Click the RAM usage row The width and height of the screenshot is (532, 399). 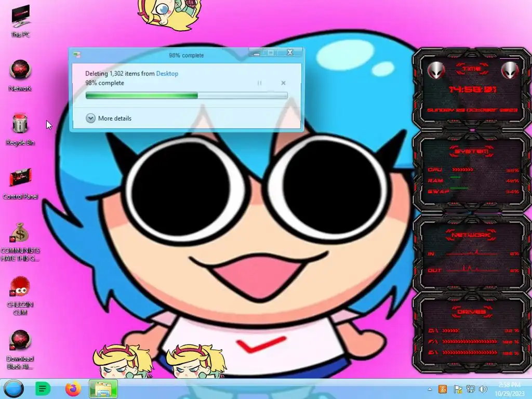[x=473, y=180]
